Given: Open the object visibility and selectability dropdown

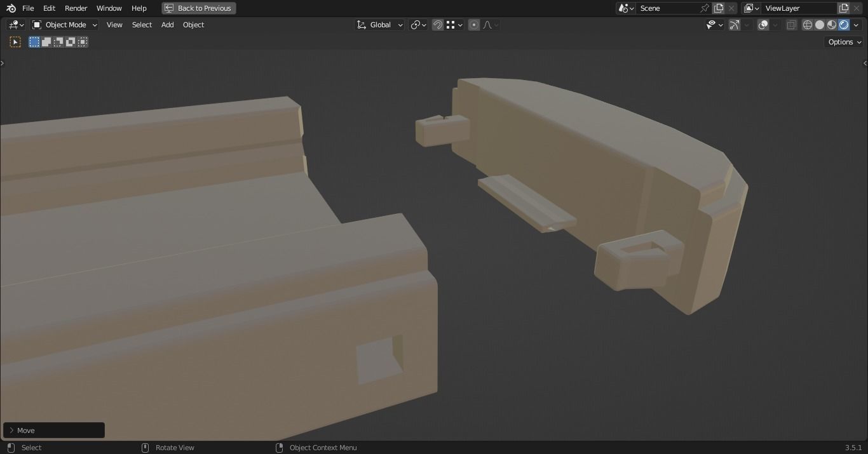Looking at the screenshot, I should point(715,25).
